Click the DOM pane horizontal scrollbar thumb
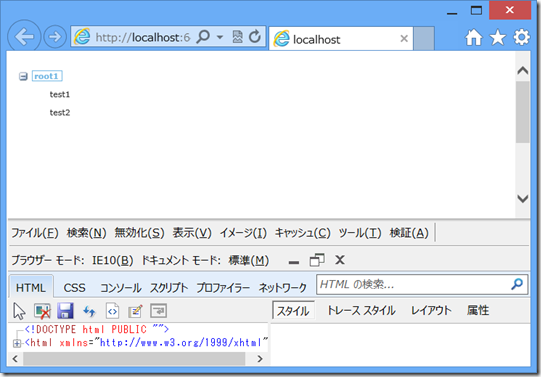Image resolution: width=541 pixels, height=377 pixels. point(134,359)
